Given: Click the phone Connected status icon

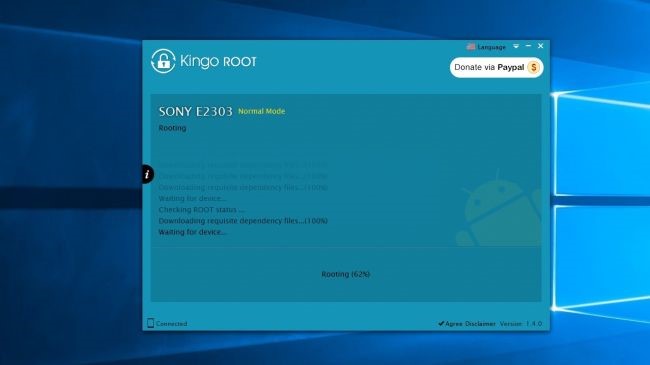Looking at the screenshot, I should (150, 323).
